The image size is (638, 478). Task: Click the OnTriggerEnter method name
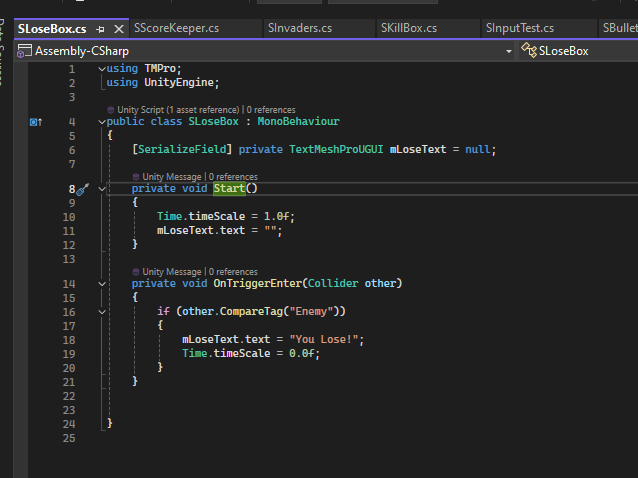click(x=258, y=283)
